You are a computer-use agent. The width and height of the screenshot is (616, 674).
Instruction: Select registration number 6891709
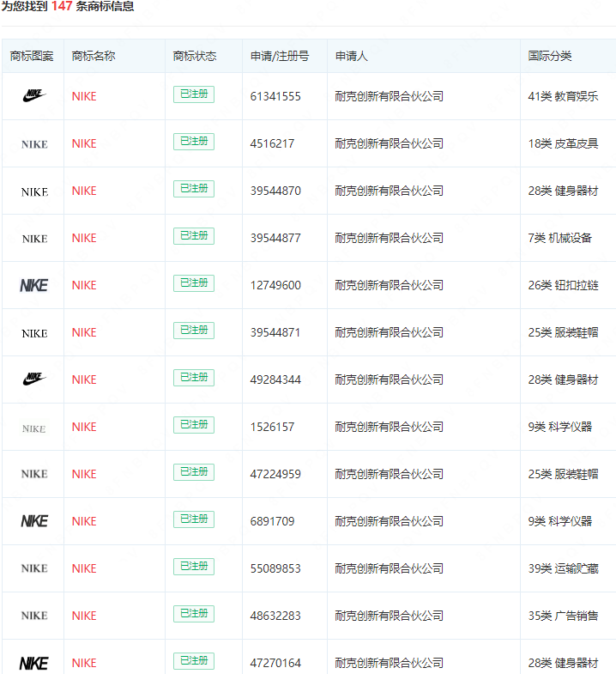(272, 521)
